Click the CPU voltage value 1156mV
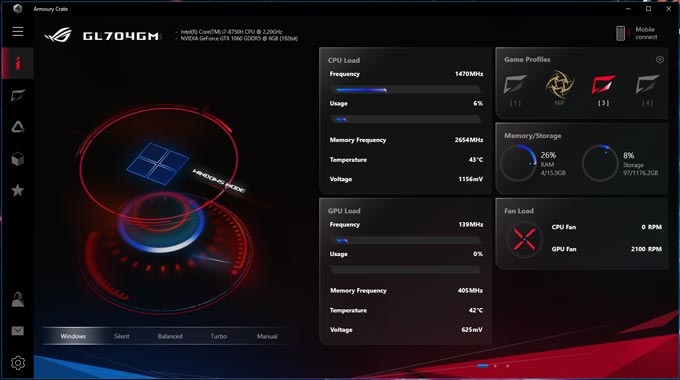 (471, 179)
